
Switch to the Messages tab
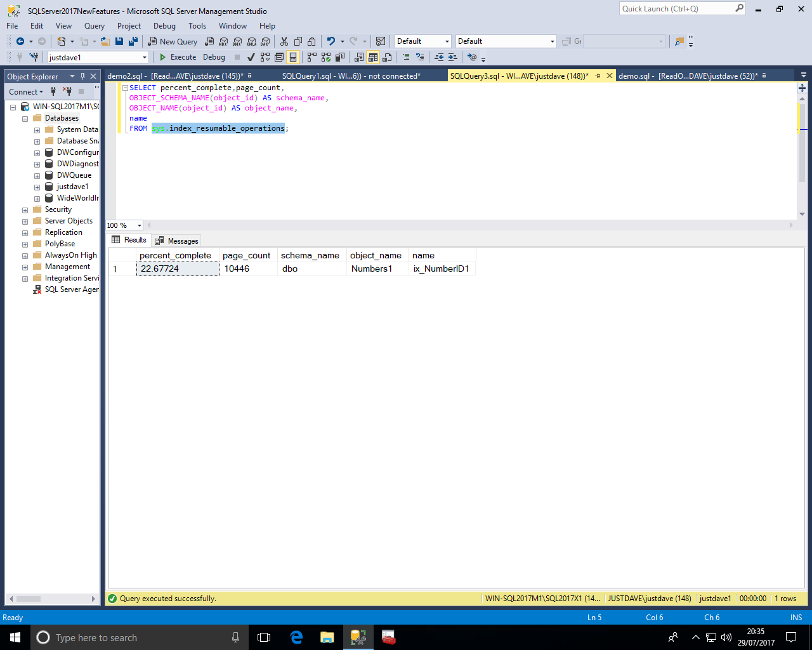click(177, 241)
